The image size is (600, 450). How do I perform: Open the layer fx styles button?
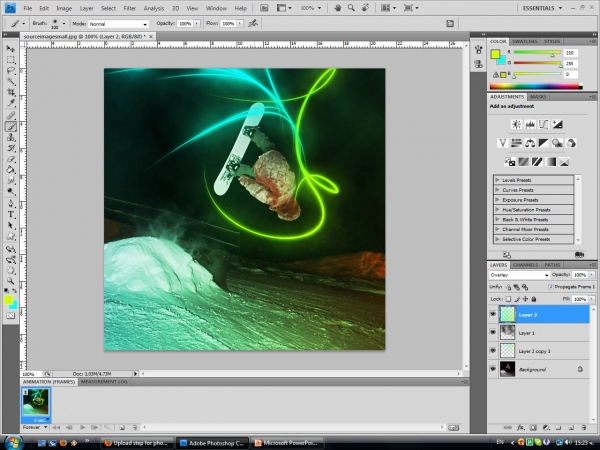tap(520, 427)
